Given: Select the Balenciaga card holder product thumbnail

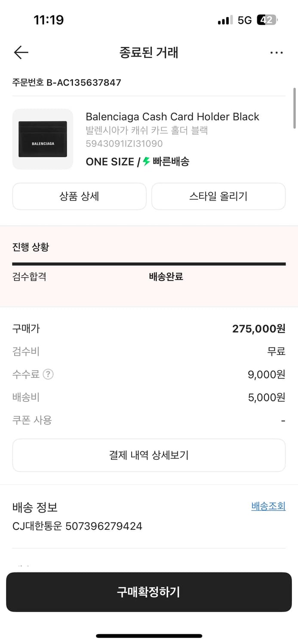Looking at the screenshot, I should [x=43, y=139].
